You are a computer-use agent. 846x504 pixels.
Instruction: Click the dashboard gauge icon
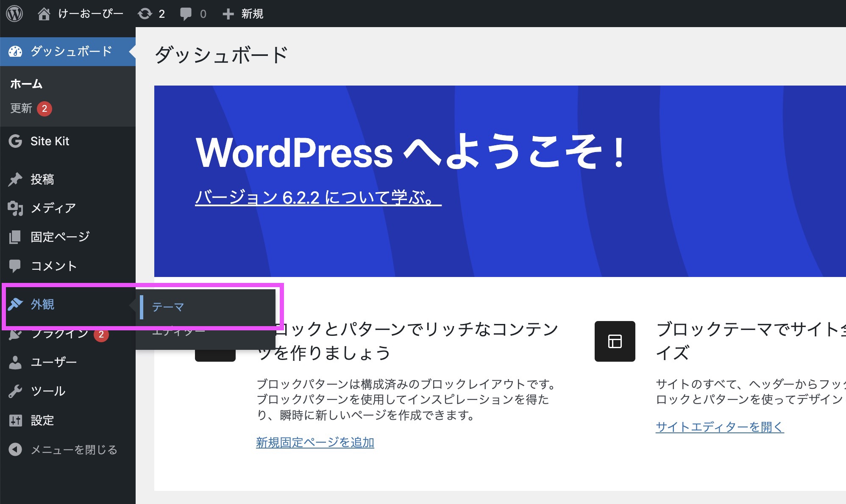15,52
